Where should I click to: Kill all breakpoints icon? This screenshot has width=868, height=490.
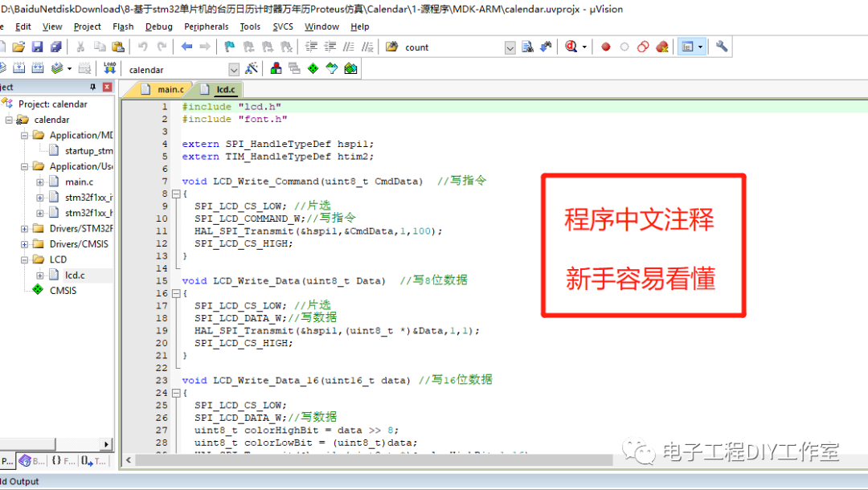(662, 47)
